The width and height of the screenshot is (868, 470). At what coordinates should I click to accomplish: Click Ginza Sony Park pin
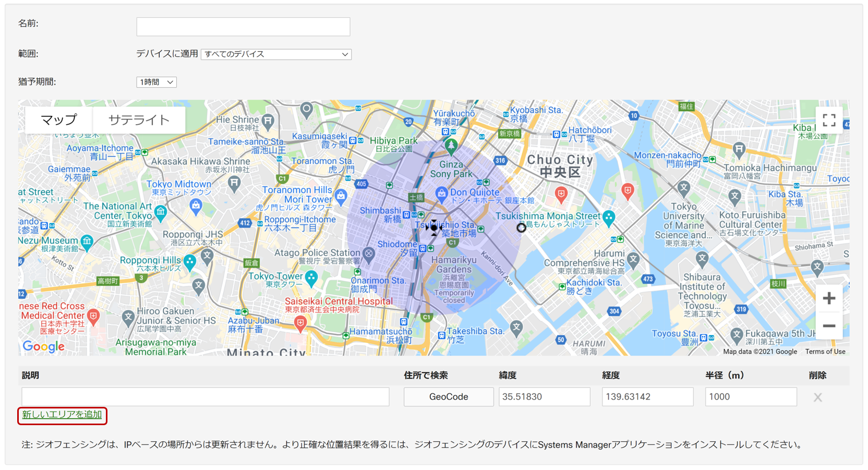click(451, 147)
